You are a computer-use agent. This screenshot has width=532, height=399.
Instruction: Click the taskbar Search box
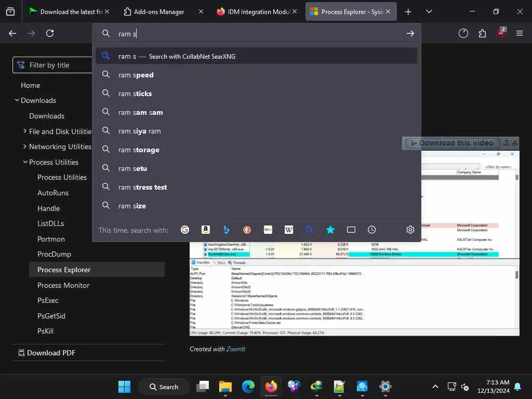(164, 387)
